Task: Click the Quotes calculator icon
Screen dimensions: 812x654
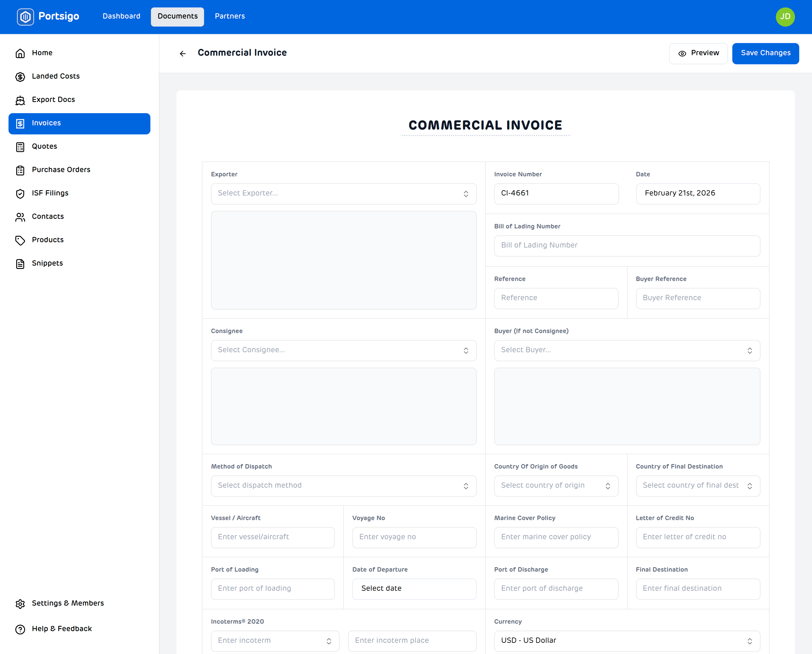Action: [20, 147]
